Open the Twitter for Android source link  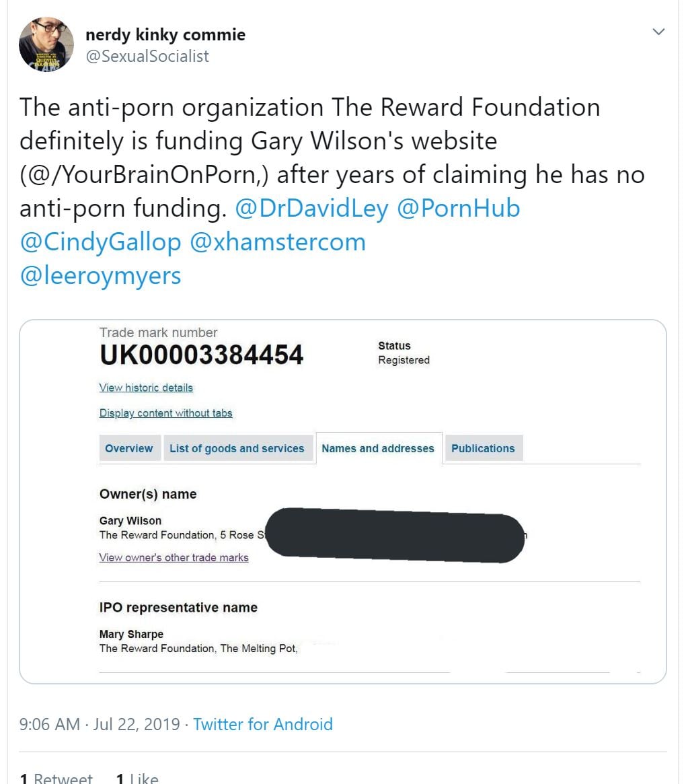coord(262,724)
